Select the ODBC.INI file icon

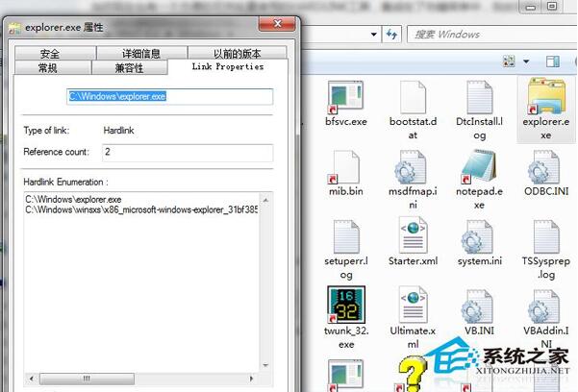coord(543,167)
